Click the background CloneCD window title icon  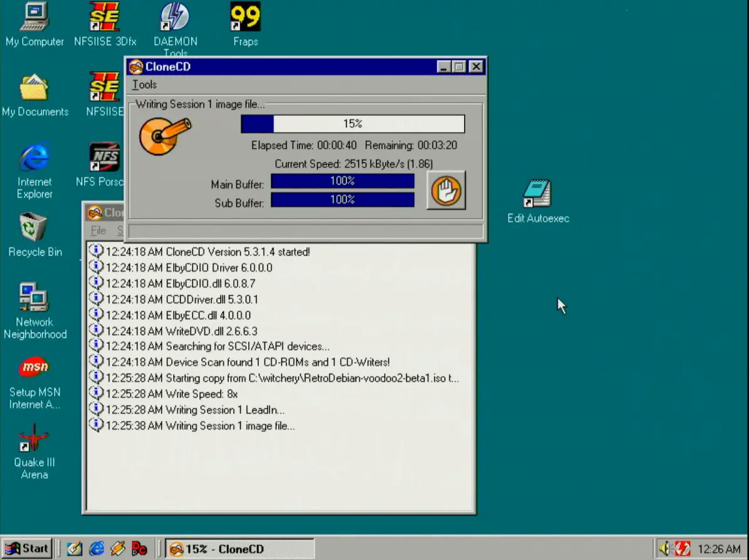95,212
